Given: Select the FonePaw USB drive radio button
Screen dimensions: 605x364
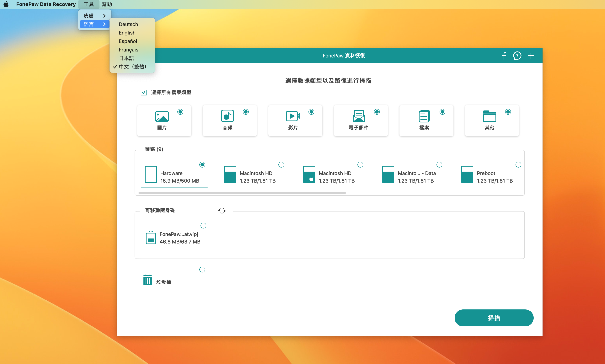Looking at the screenshot, I should (x=203, y=225).
